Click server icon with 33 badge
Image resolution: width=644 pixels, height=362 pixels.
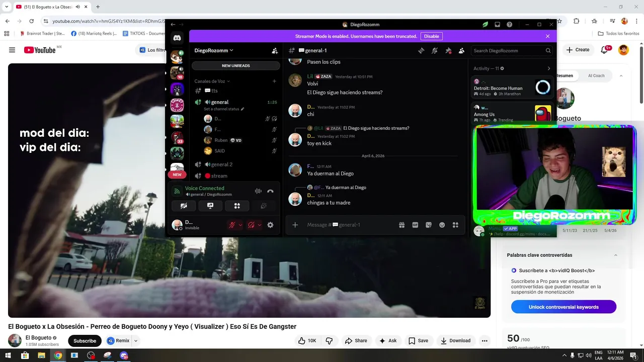point(177,137)
